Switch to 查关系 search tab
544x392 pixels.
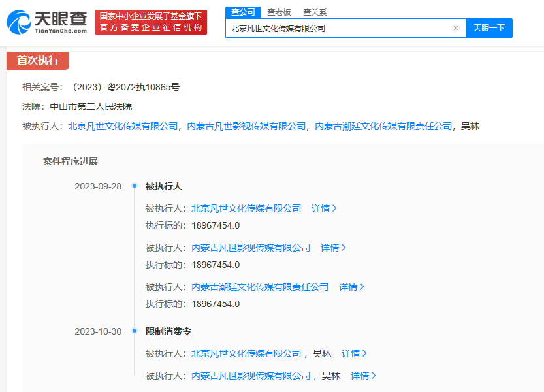tap(315, 12)
